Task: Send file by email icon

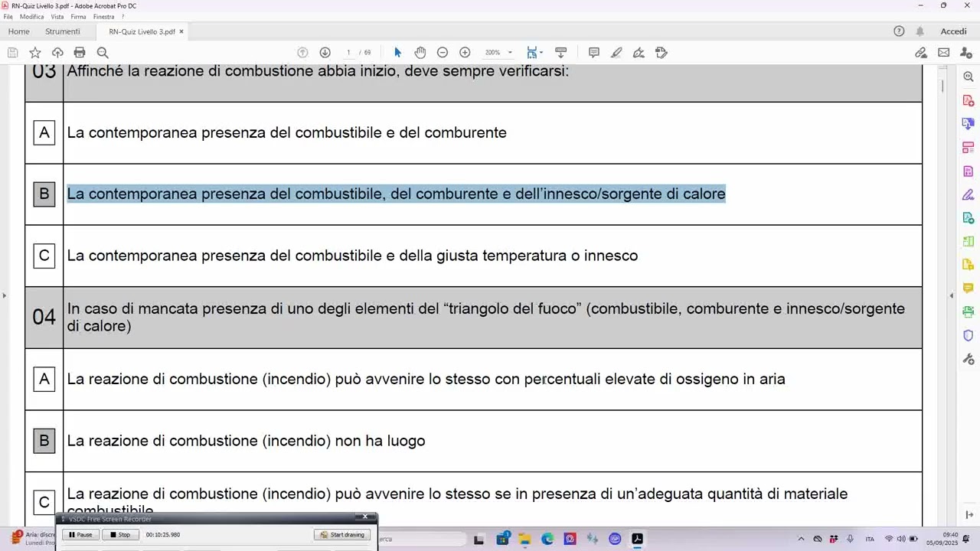Action: pos(943,52)
